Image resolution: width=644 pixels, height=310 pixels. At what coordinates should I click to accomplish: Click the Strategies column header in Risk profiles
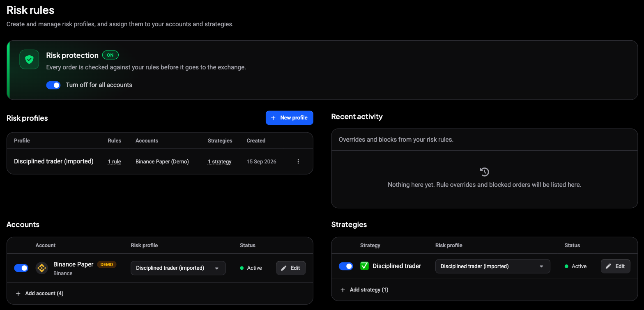pos(220,140)
